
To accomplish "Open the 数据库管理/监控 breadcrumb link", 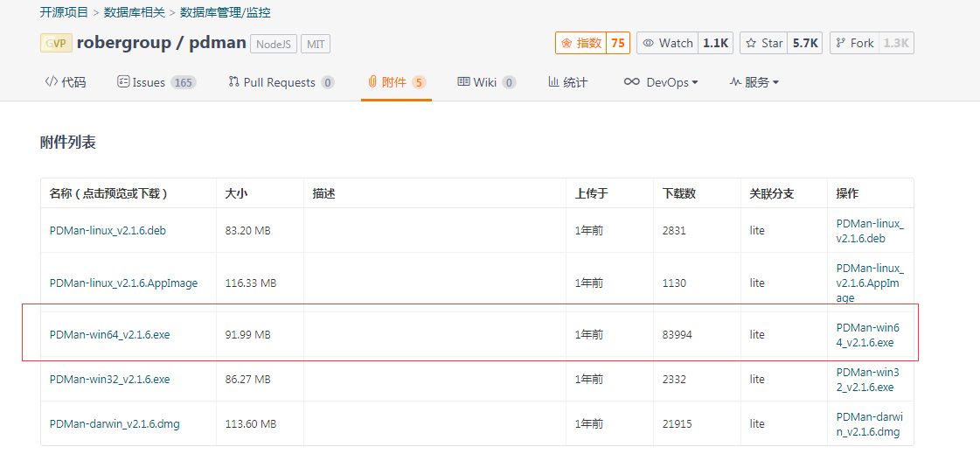I will (225, 12).
